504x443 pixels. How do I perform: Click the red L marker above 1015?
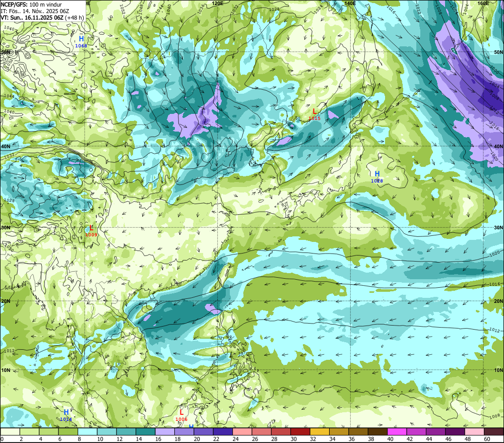pyautogui.click(x=314, y=111)
